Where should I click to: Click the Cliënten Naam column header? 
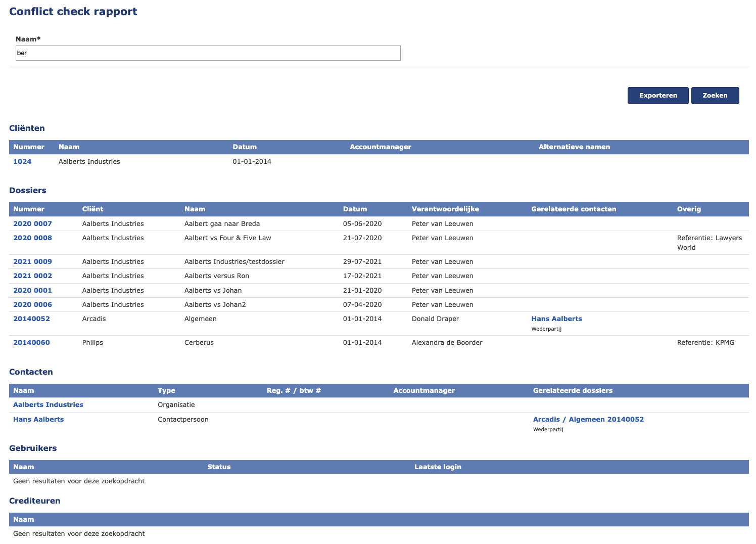point(69,147)
